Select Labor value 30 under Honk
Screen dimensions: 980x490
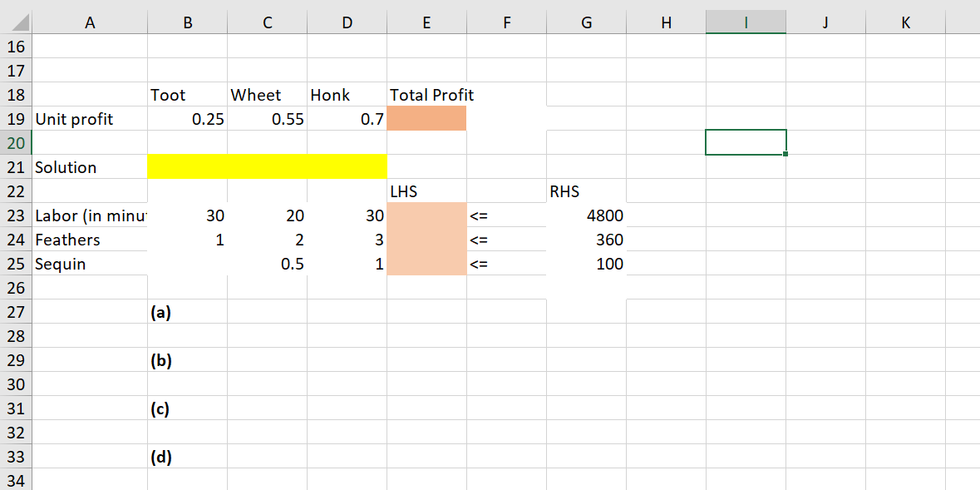[347, 215]
